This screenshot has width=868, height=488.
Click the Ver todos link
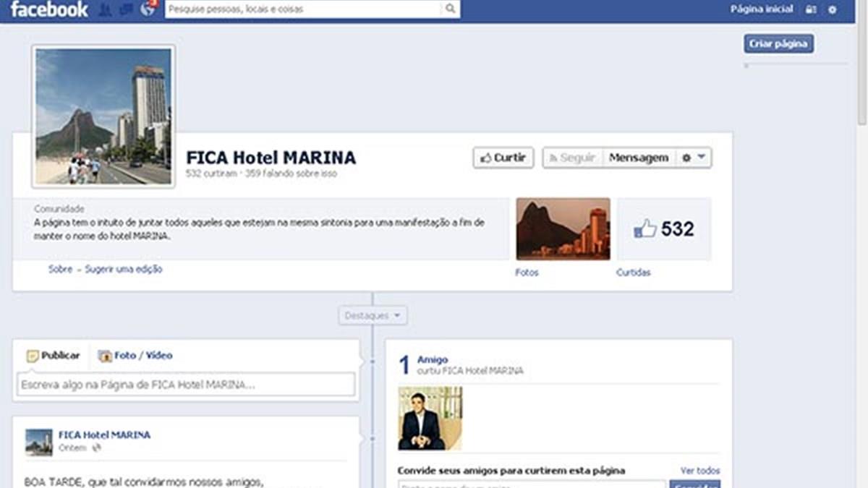click(699, 471)
